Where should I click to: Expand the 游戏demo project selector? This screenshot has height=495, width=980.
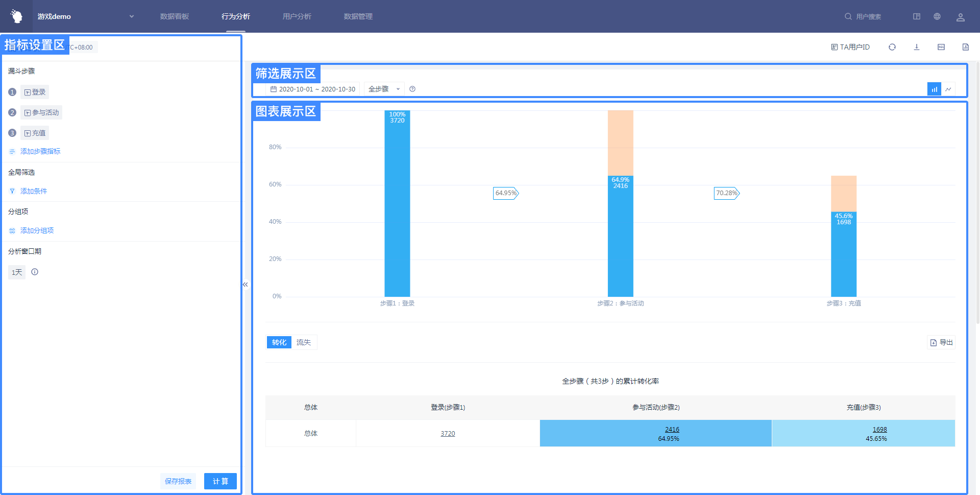pyautogui.click(x=131, y=16)
